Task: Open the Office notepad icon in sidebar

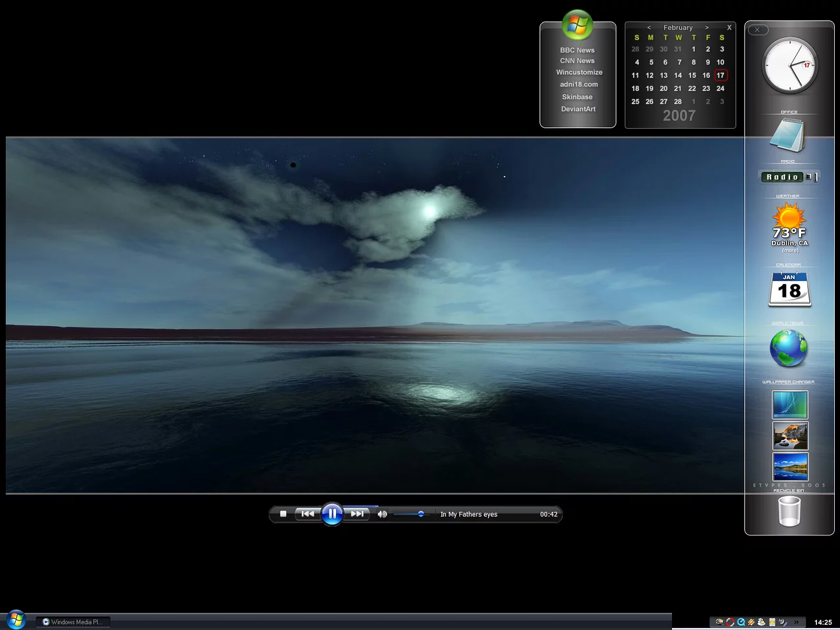Action: click(x=787, y=135)
